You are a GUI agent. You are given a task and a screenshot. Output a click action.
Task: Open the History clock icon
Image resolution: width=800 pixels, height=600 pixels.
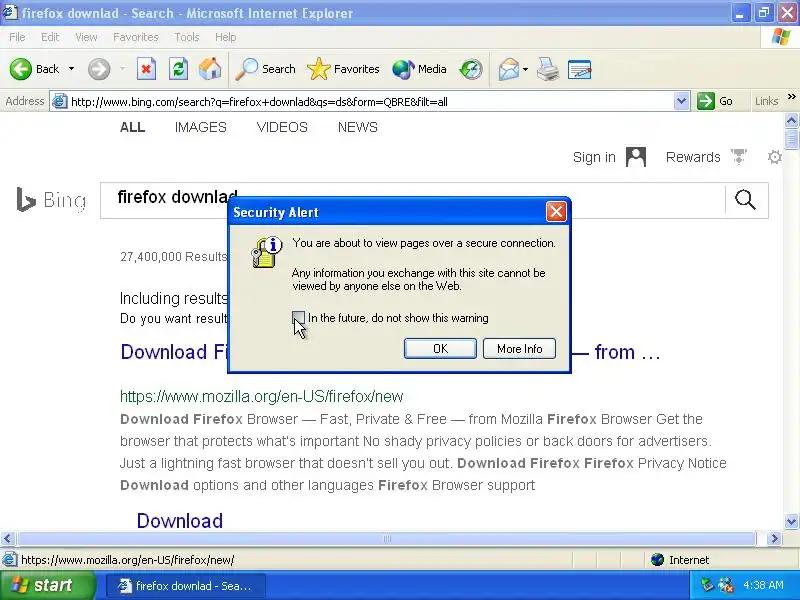(470, 69)
